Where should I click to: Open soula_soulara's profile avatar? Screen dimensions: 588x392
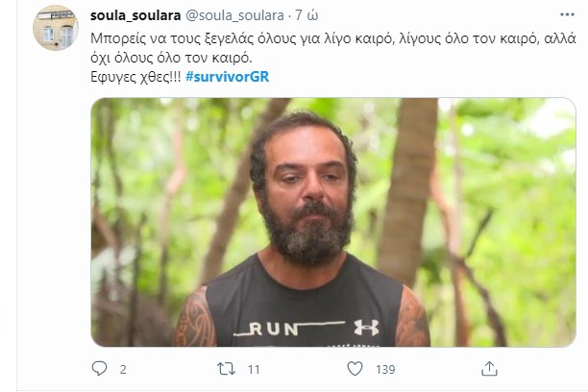tap(56, 28)
